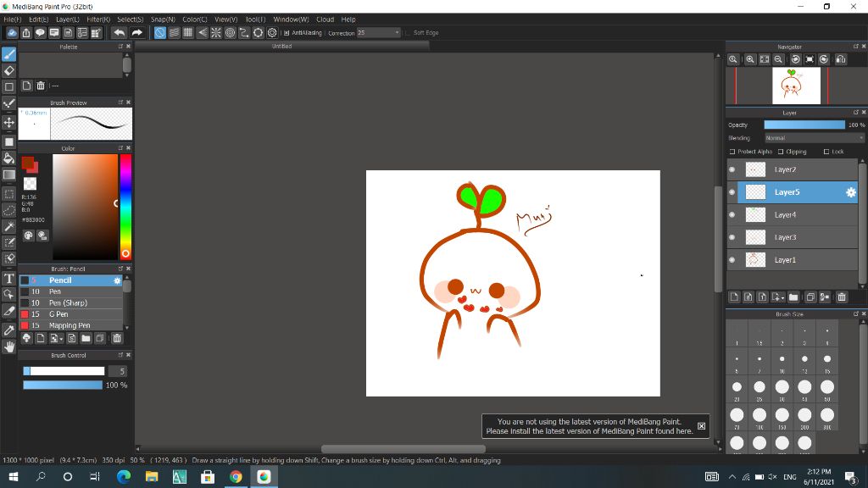Select the Pen brush

71,291
